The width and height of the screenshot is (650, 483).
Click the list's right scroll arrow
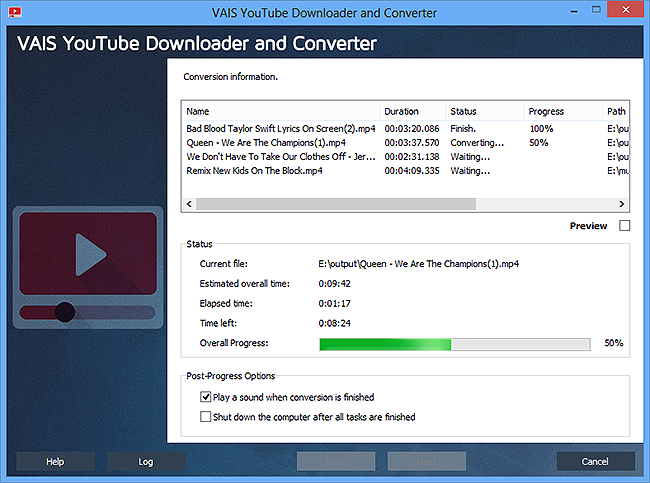621,204
